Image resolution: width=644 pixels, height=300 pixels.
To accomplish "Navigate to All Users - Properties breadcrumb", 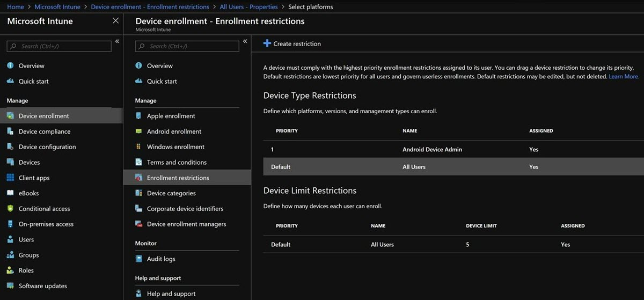I will point(248,7).
